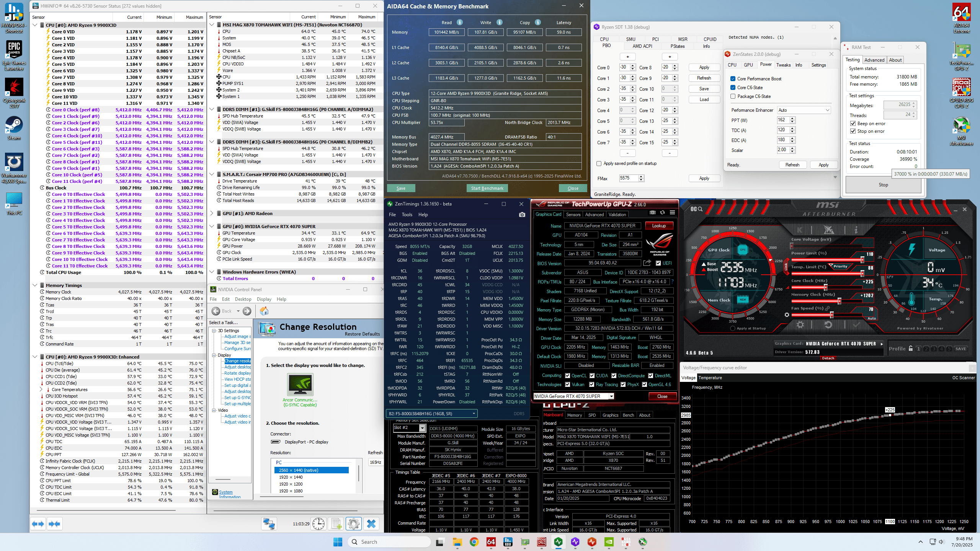
Task: Click Afterburner Power Limit slider handle
Action: pos(862,260)
